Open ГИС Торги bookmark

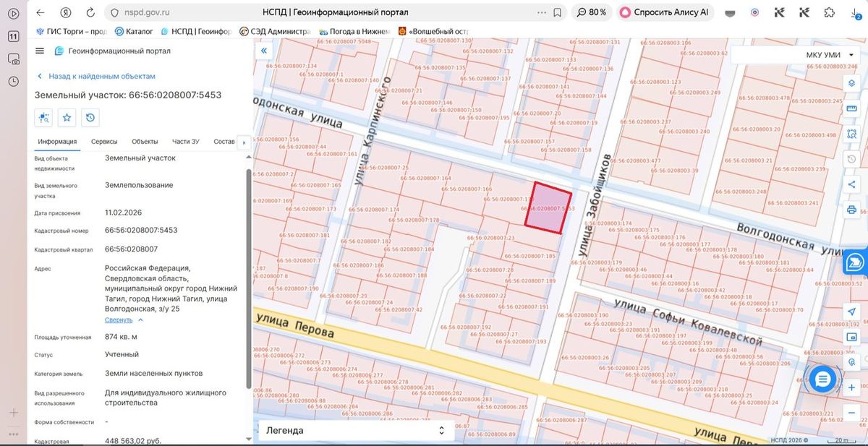(x=71, y=31)
